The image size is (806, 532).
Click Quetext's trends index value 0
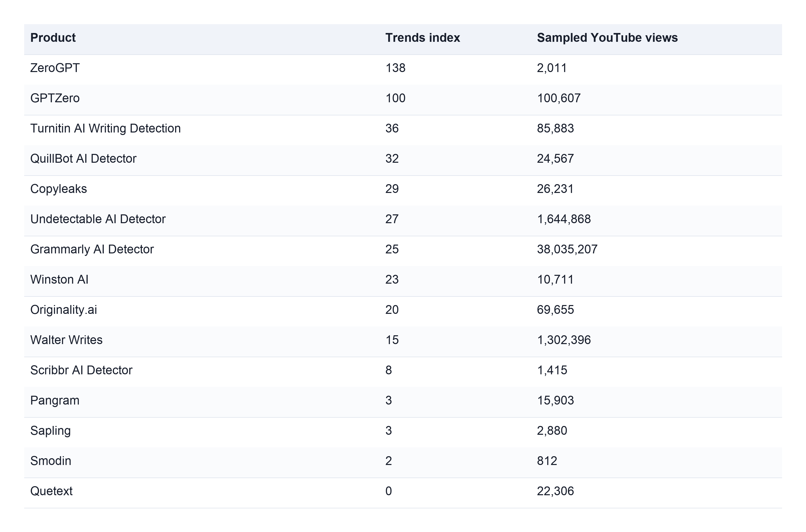click(388, 491)
